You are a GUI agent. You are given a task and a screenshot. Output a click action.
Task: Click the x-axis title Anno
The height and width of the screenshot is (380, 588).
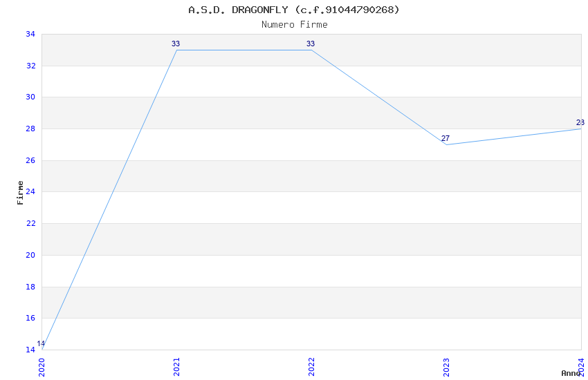pos(571,373)
